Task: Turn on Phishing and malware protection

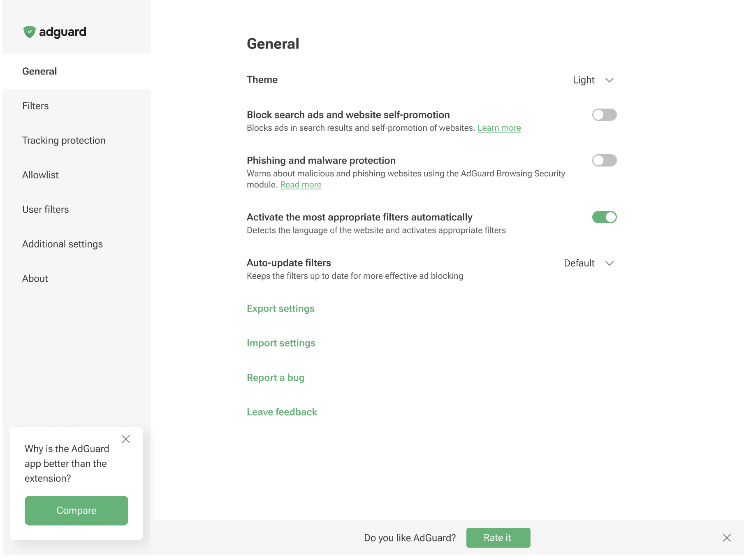Action: [604, 160]
